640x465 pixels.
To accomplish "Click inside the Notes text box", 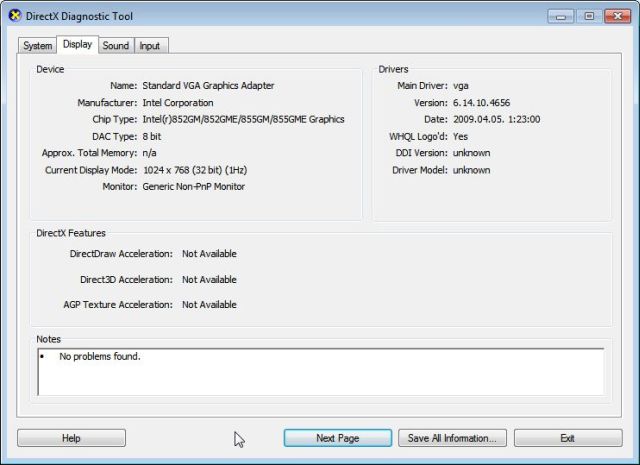I will [x=321, y=372].
